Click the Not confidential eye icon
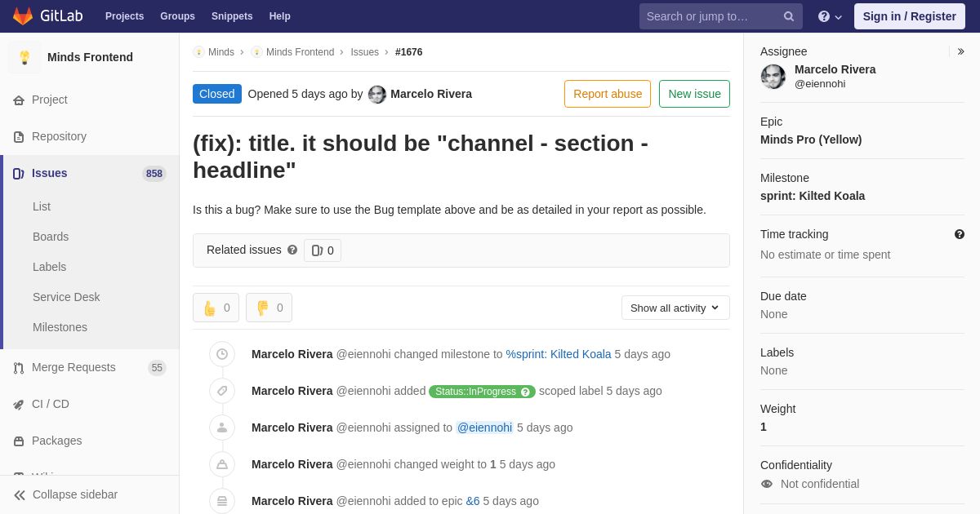 pos(767,484)
